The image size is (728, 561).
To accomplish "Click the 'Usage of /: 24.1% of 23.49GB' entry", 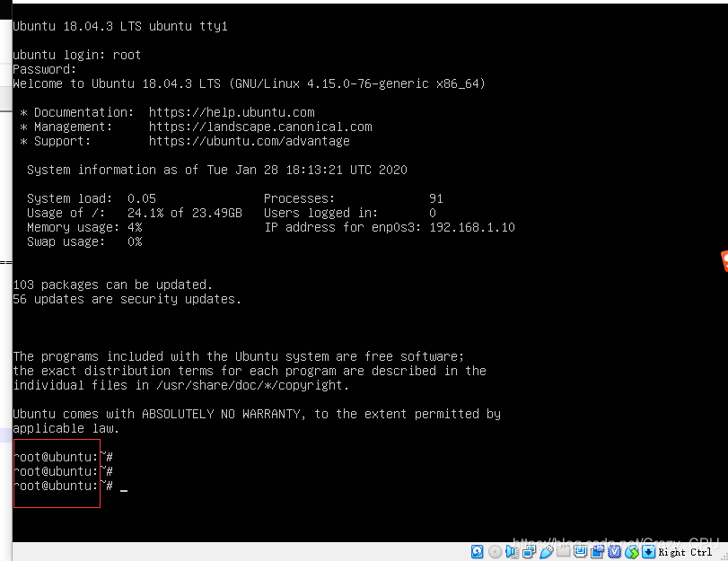I will (135, 213).
